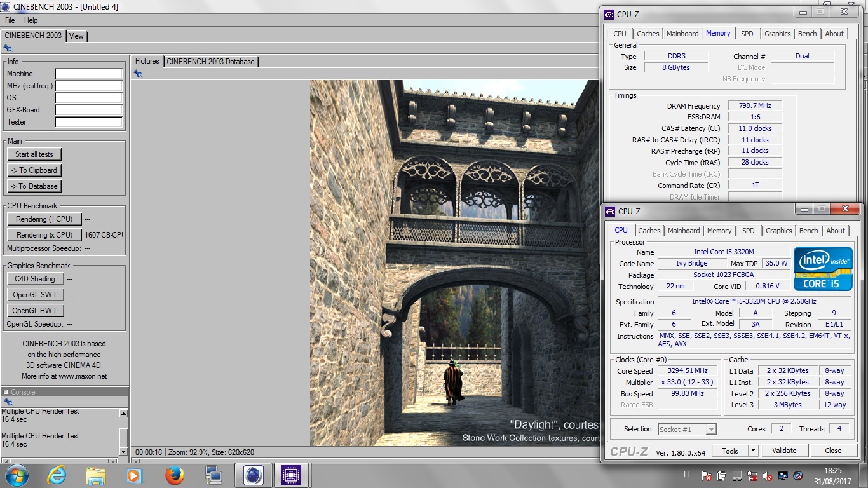Click the Validate button in CPU-Z
Viewport: 868px width, 488px height.
coord(784,451)
